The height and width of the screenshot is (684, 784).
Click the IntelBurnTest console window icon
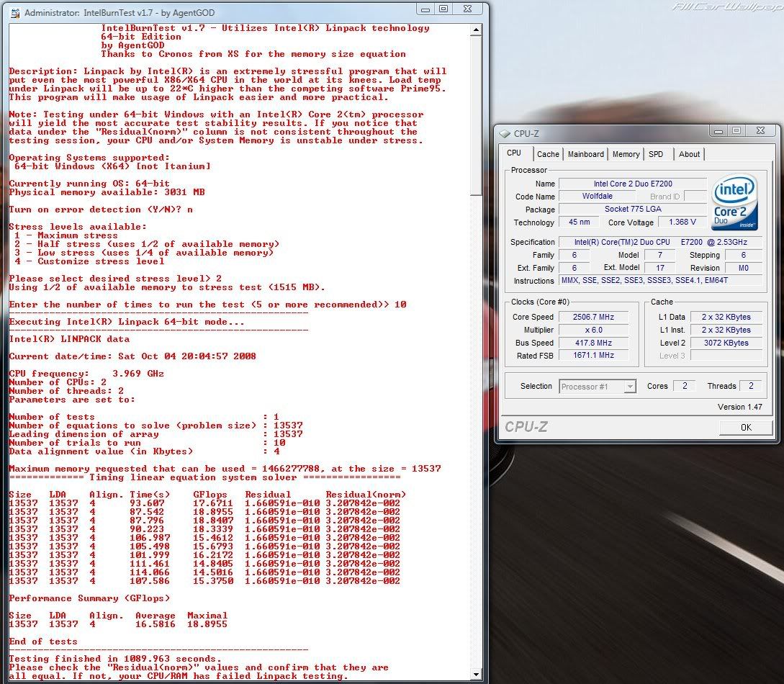(x=16, y=12)
